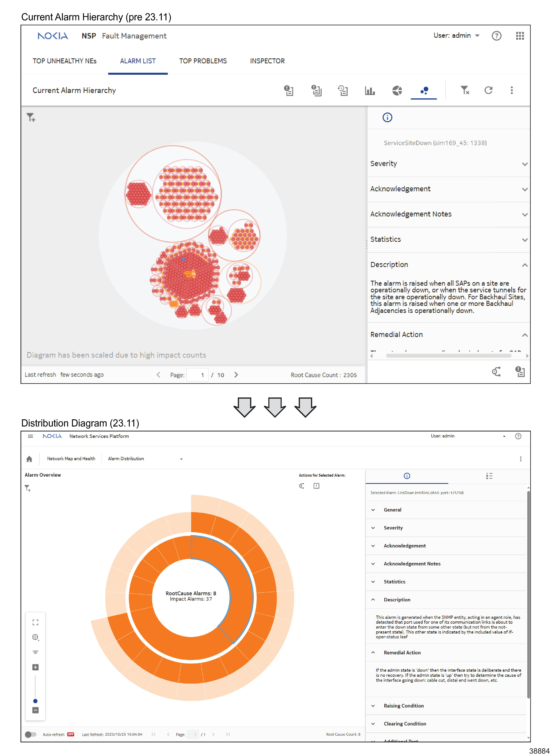The height and width of the screenshot is (756, 550).
Task: Click the page number field showing 1 / 10
Action: tap(198, 375)
